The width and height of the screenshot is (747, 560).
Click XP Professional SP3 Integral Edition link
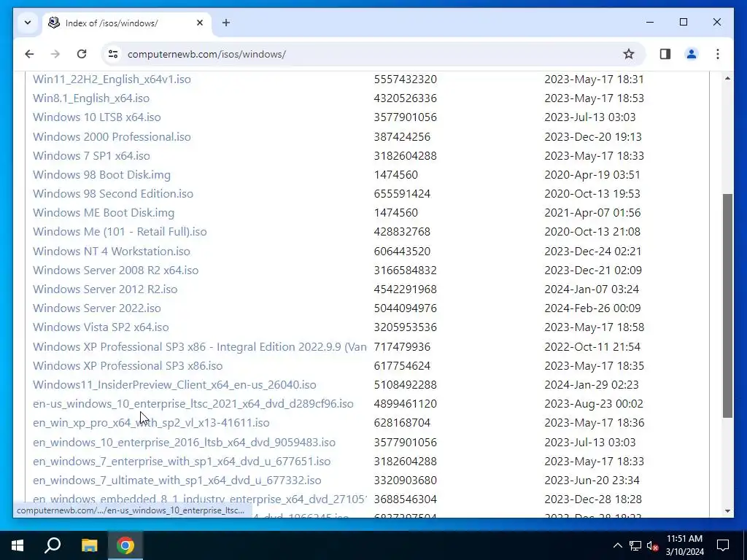(200, 346)
